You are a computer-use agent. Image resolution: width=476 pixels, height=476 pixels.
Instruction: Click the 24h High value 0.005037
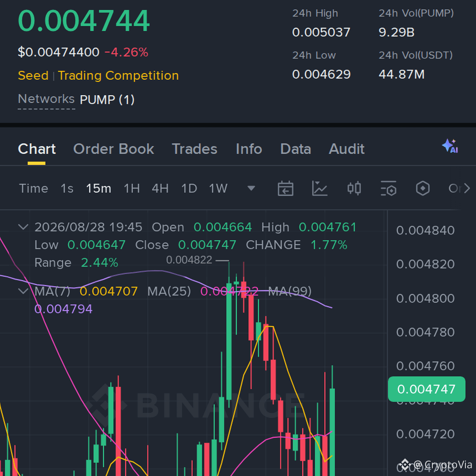[321, 32]
